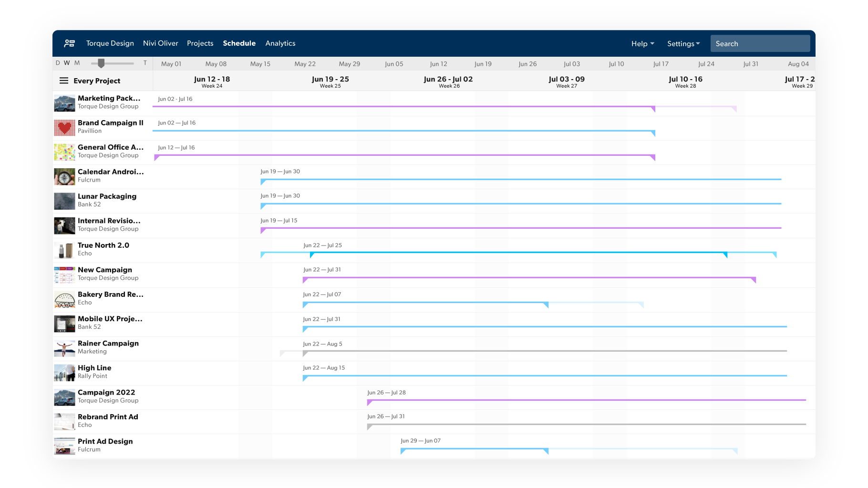Open the Every Project filter list

pyautogui.click(x=97, y=81)
